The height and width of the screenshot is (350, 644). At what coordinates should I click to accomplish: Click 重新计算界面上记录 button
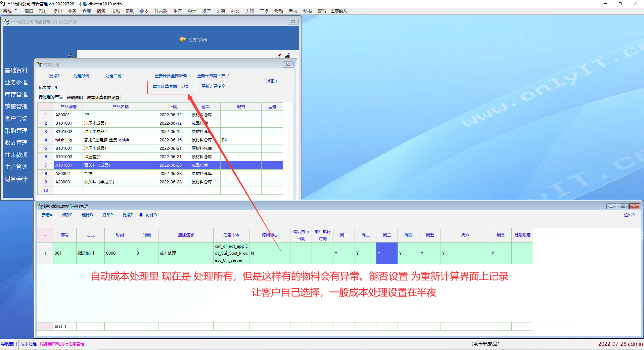[x=171, y=87]
